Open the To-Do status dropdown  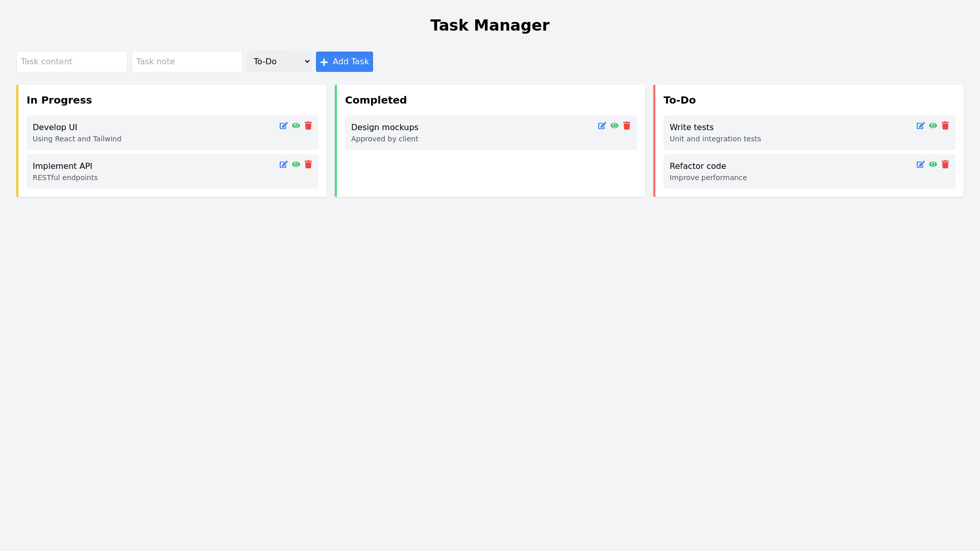pyautogui.click(x=279, y=62)
